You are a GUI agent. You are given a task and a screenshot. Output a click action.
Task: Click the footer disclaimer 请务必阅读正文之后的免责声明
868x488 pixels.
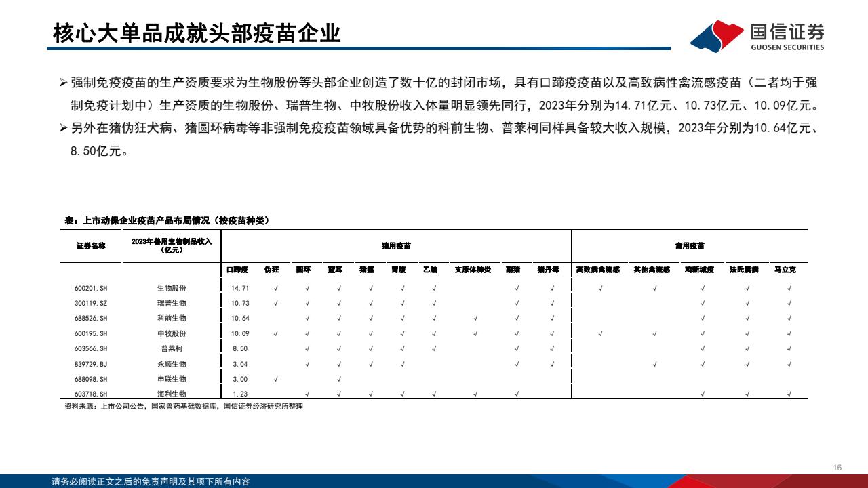tap(151, 482)
